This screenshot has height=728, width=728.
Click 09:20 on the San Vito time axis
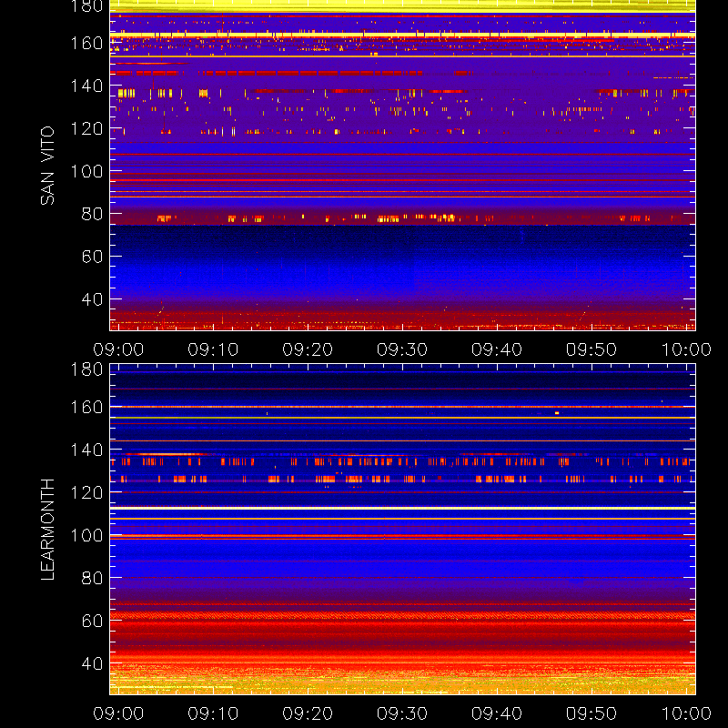pyautogui.click(x=308, y=349)
